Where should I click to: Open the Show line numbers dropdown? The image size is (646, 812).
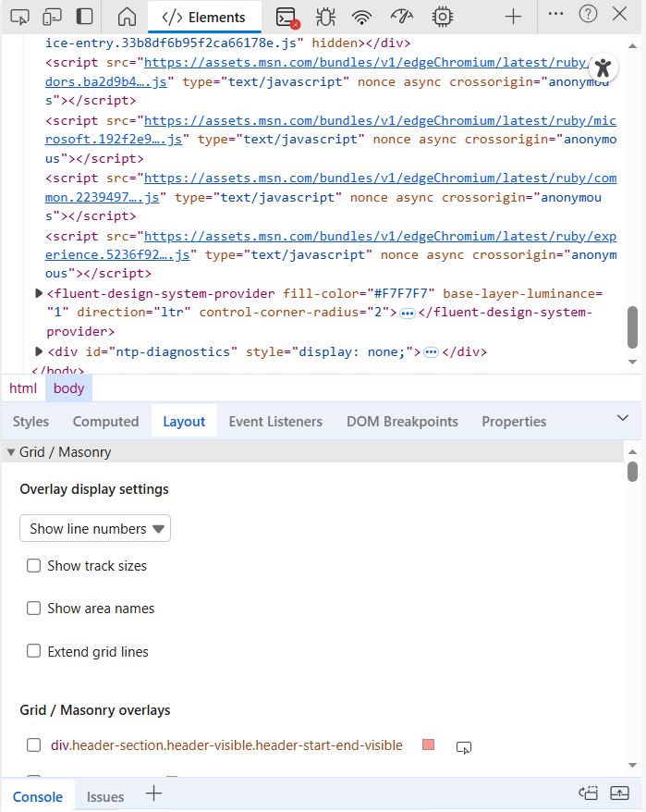94,528
